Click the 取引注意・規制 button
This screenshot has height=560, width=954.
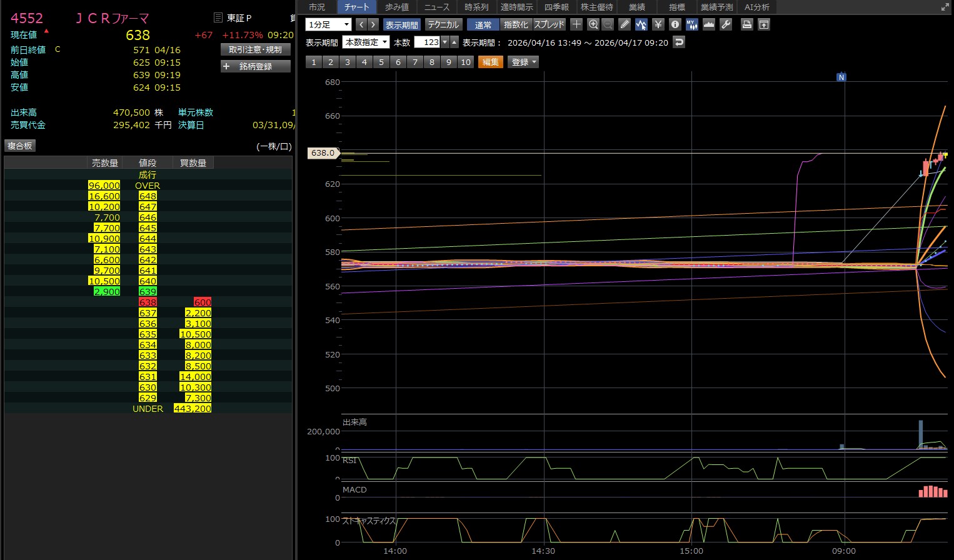[x=256, y=49]
